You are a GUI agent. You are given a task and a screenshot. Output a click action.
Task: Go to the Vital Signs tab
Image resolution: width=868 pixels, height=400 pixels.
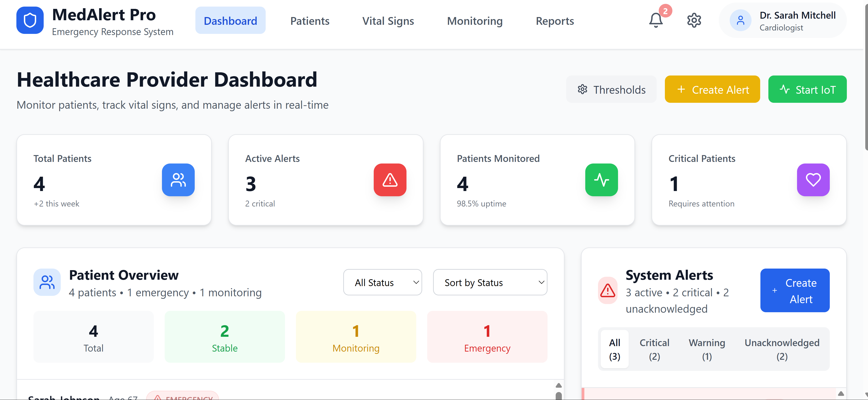(388, 21)
